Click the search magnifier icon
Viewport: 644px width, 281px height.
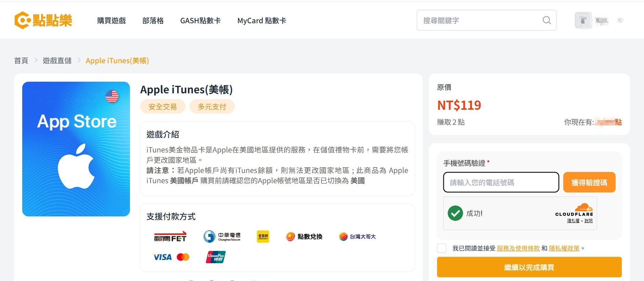(547, 21)
